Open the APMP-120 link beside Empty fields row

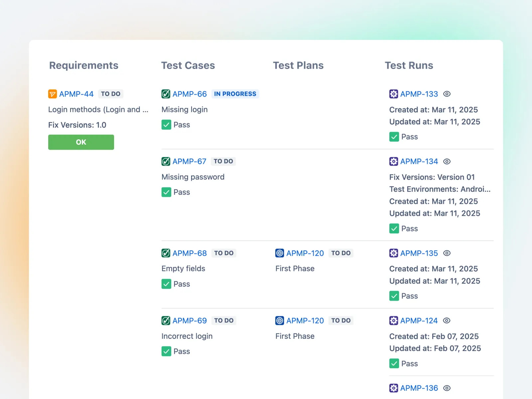pos(305,253)
